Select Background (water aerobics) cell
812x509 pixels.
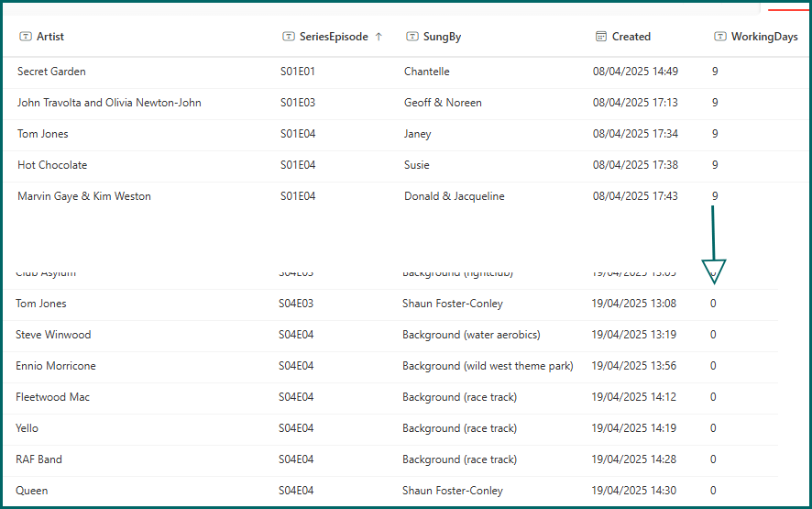coord(471,335)
